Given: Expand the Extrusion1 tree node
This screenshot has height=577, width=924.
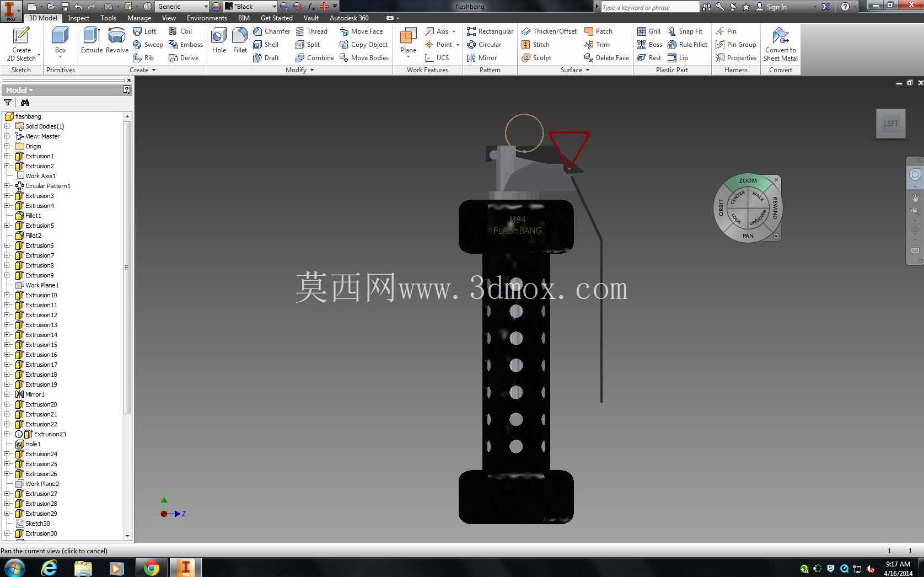Looking at the screenshot, I should pyautogui.click(x=7, y=156).
